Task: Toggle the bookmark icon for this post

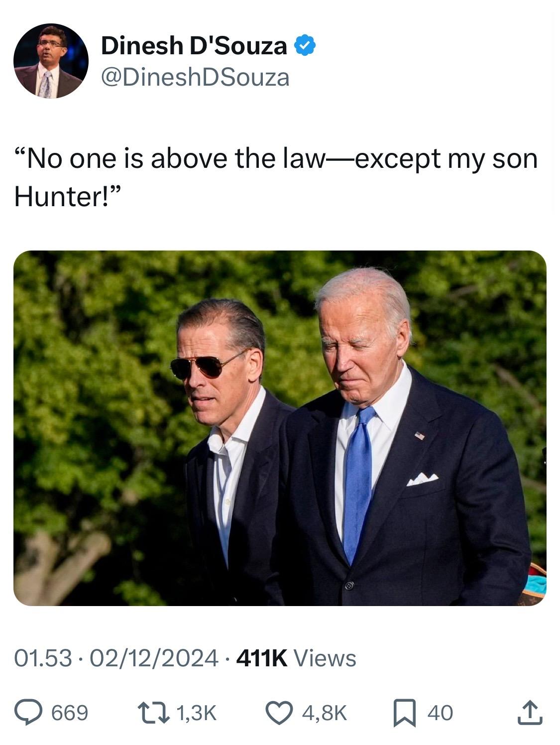Action: 405,713
